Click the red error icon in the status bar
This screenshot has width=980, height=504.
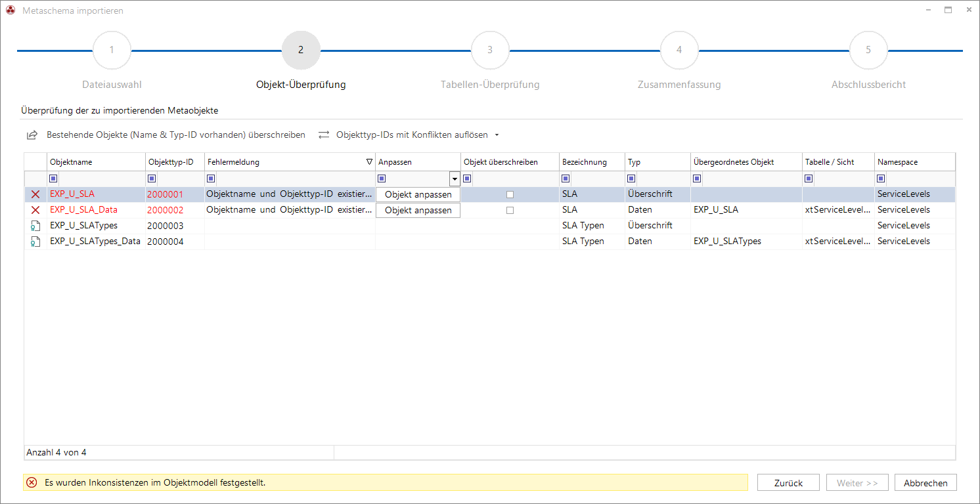(32, 482)
